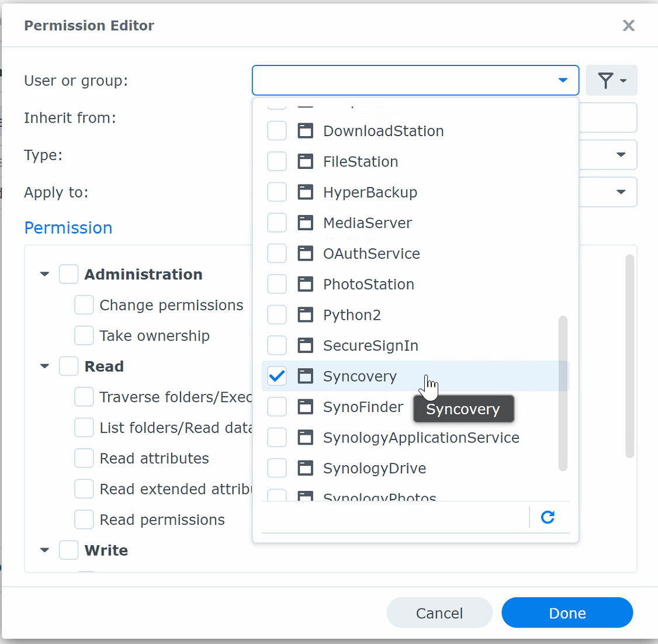Check the OAuthService checkbox

click(277, 253)
